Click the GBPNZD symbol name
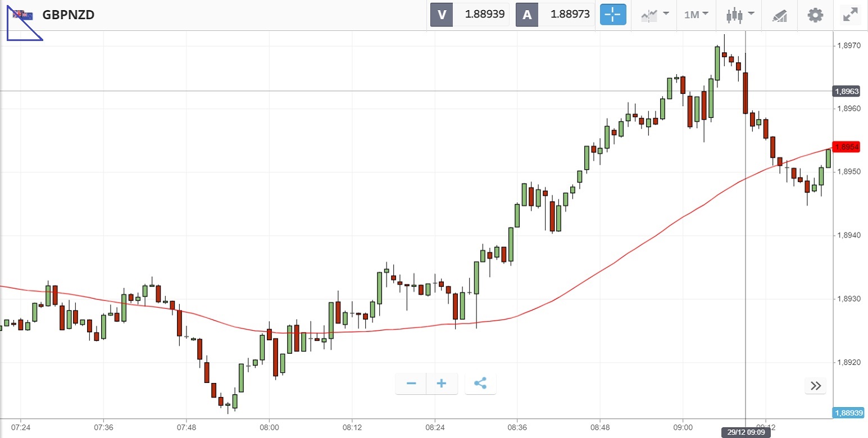Image resolution: width=868 pixels, height=438 pixels. coord(69,15)
